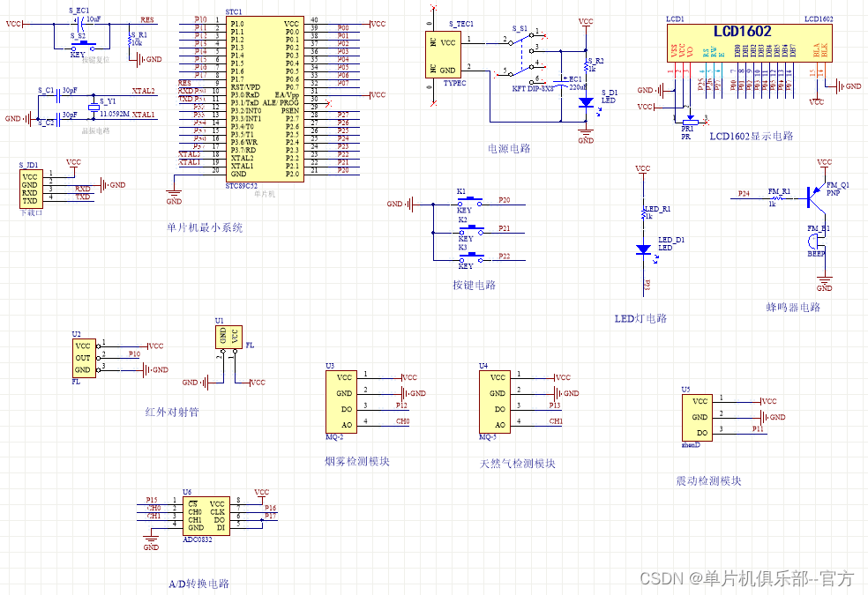The image size is (868, 595).
Task: Click the P11 net label on U5 DO
Action: point(758,428)
